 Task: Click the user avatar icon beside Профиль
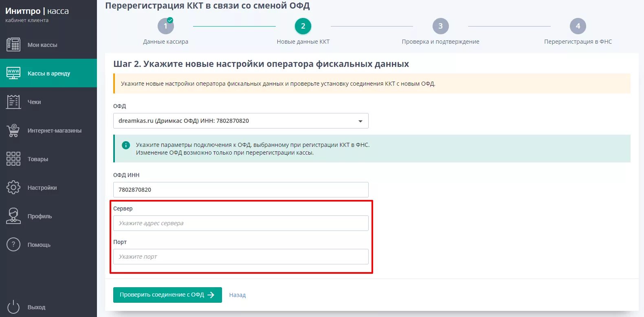click(13, 216)
